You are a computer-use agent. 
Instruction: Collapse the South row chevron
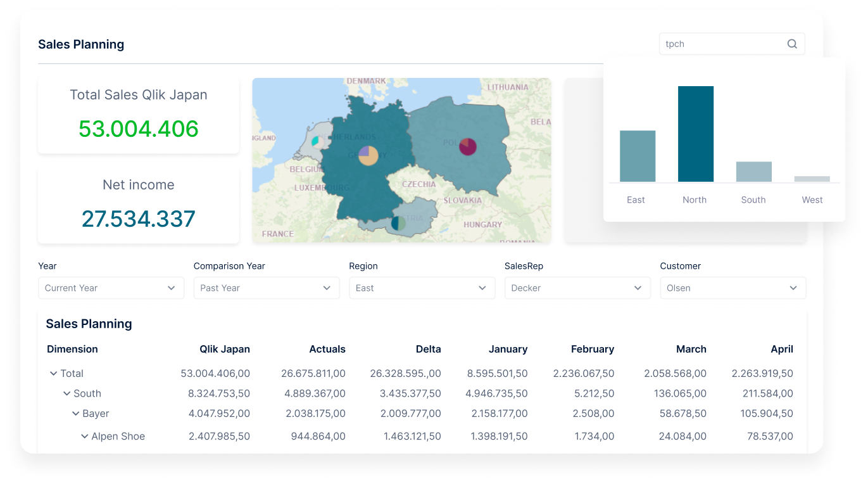point(67,393)
